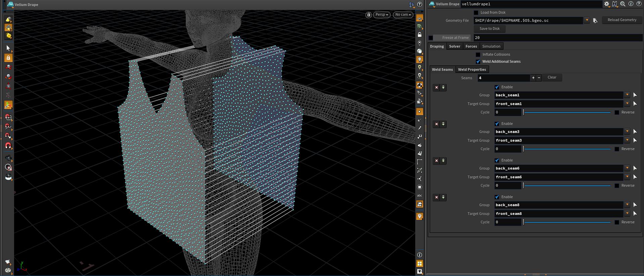Open target group dropdown for front_seam6
Viewport: 644px width, 276px height.
[627, 177]
